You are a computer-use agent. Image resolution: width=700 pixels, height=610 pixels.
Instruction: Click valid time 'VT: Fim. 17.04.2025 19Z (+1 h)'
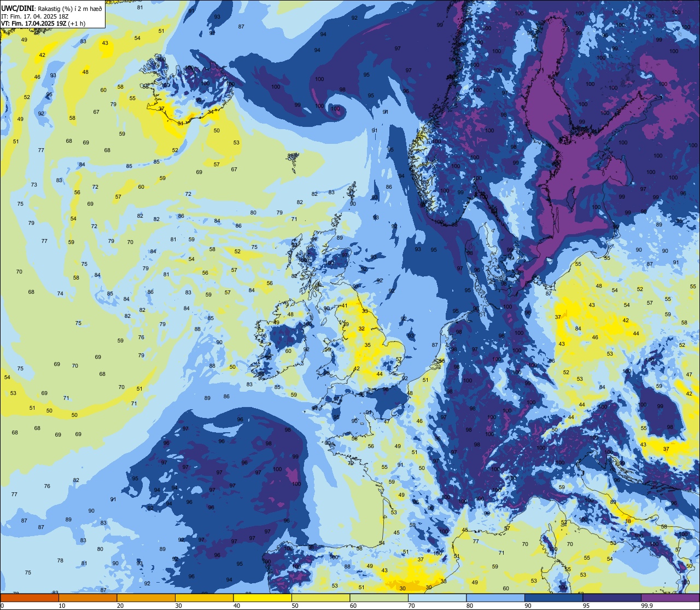click(44, 24)
